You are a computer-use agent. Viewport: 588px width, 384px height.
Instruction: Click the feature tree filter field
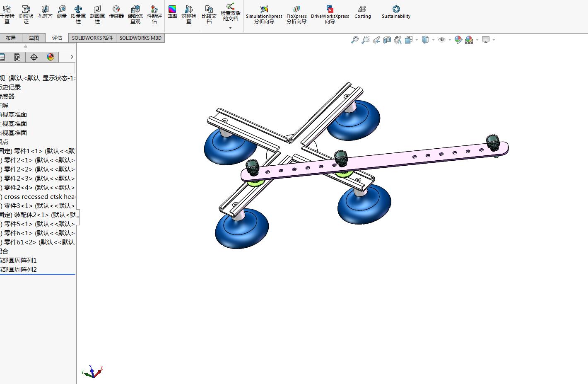click(x=37, y=68)
